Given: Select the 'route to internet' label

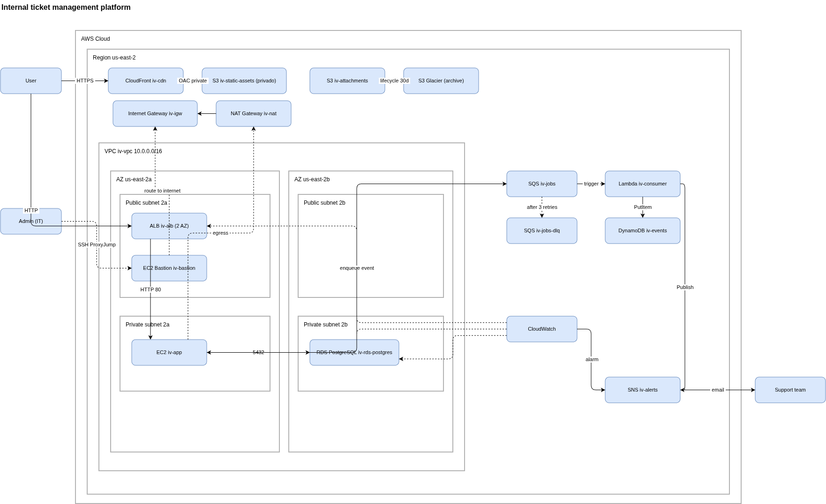Looking at the screenshot, I should tap(162, 191).
